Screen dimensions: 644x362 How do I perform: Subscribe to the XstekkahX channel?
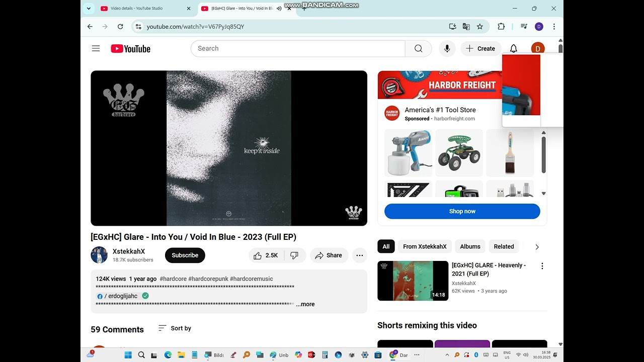click(x=185, y=255)
